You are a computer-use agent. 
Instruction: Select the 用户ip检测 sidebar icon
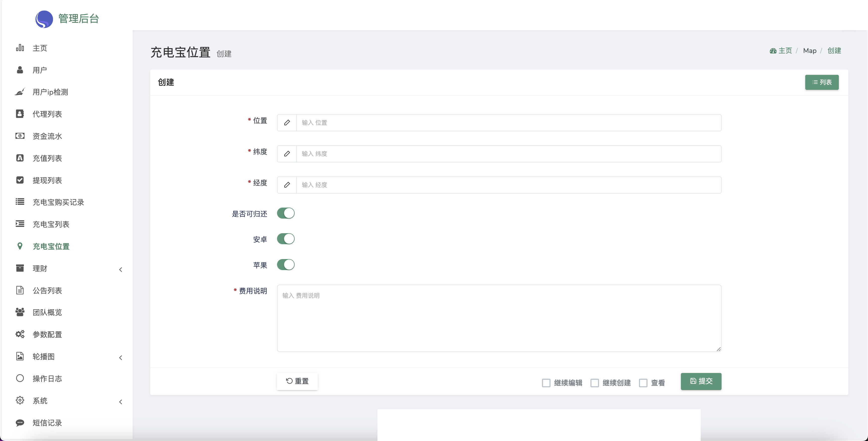click(20, 92)
